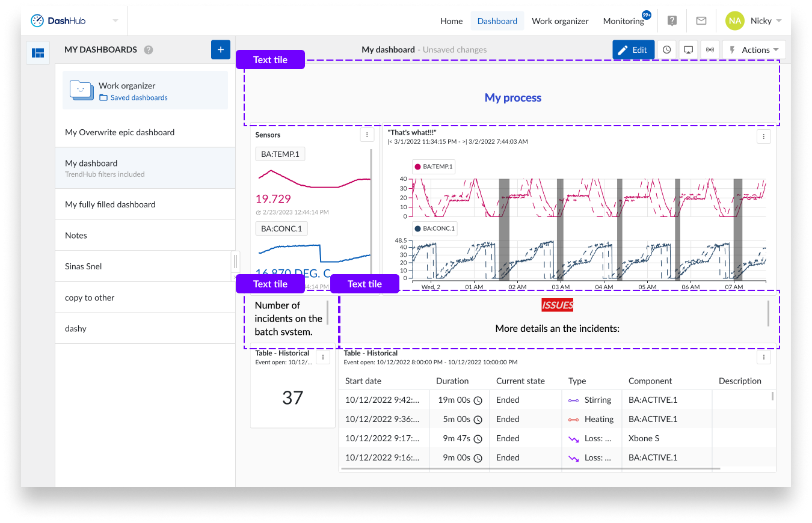Open Monitoring from the top navigation
The image size is (812, 523).
pyautogui.click(x=623, y=21)
